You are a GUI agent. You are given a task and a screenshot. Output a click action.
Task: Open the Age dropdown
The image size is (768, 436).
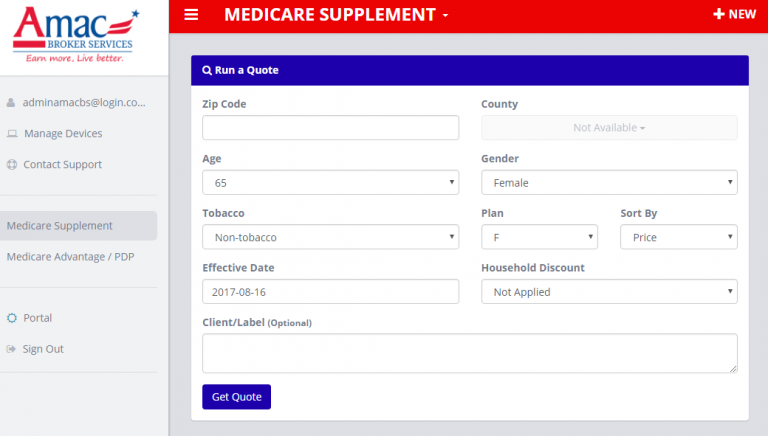point(330,183)
